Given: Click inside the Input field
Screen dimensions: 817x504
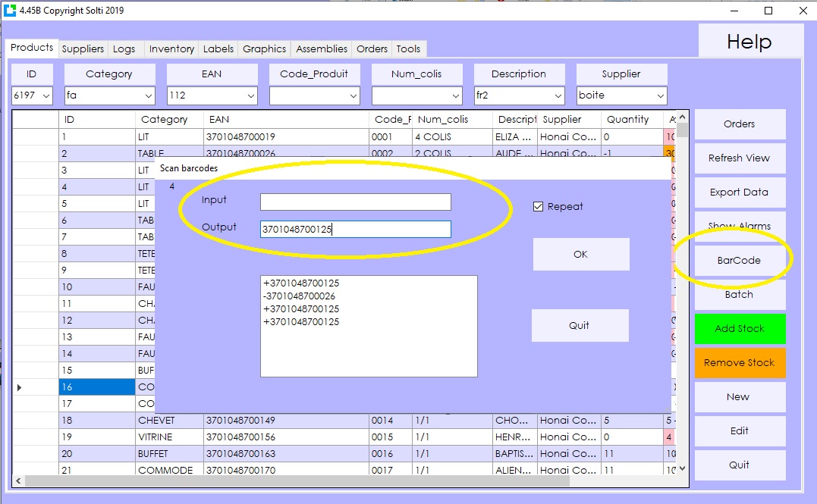Looking at the screenshot, I should pos(355,202).
